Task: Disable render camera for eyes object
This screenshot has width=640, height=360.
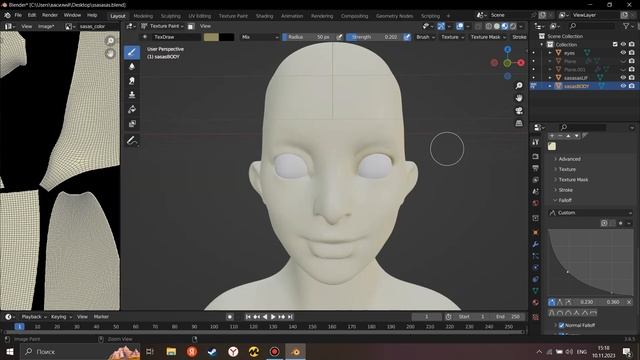Action: [632, 53]
